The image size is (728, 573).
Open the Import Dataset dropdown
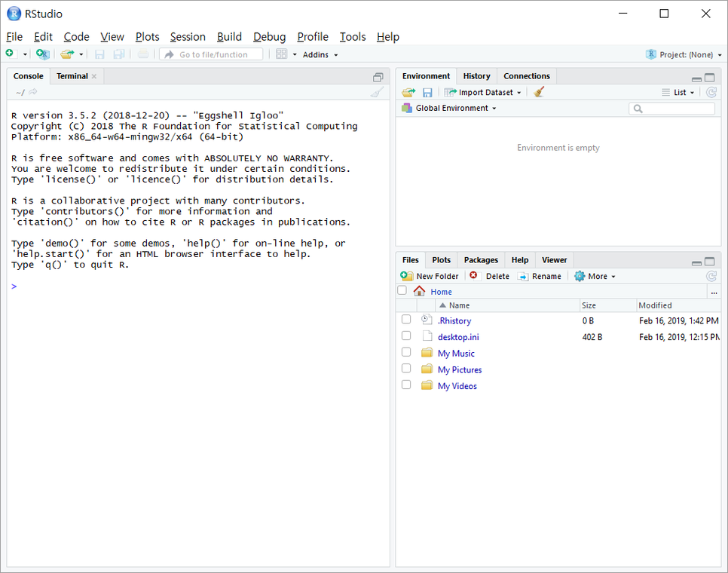point(483,93)
